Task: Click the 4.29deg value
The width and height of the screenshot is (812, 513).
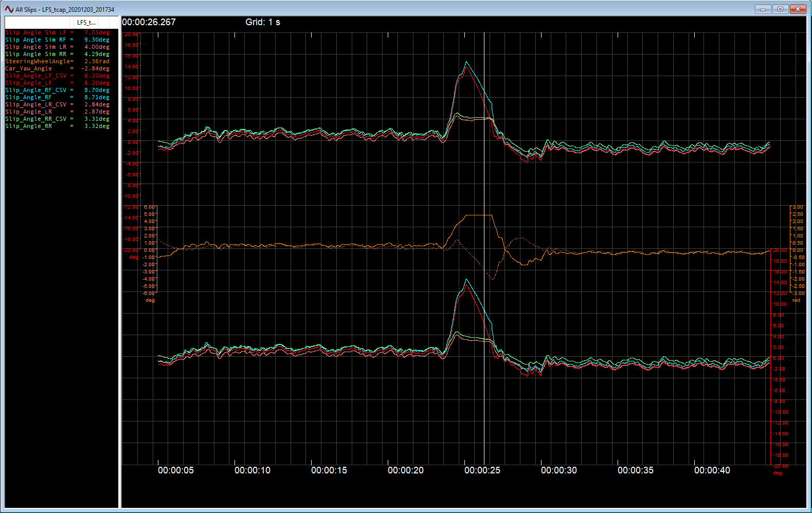Action: (x=97, y=54)
